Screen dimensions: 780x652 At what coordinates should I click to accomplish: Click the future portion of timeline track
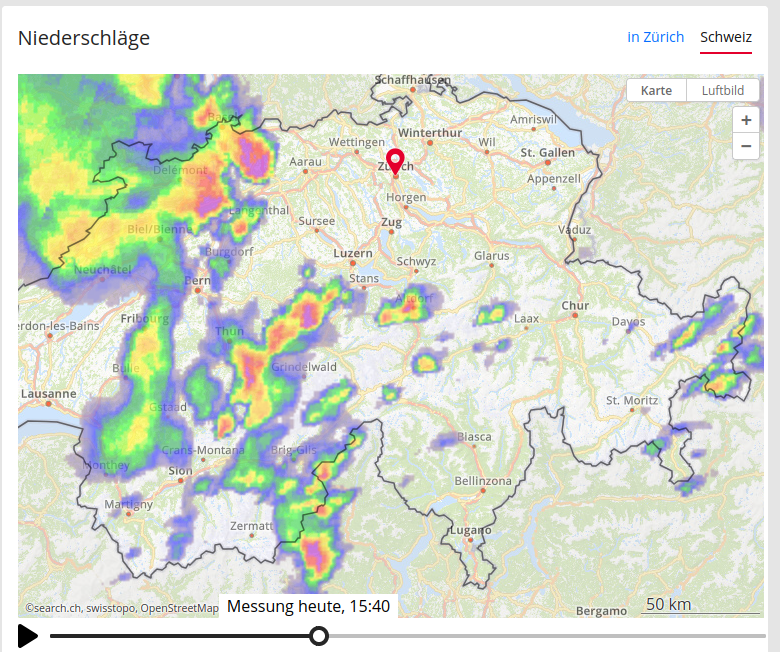pos(546,636)
